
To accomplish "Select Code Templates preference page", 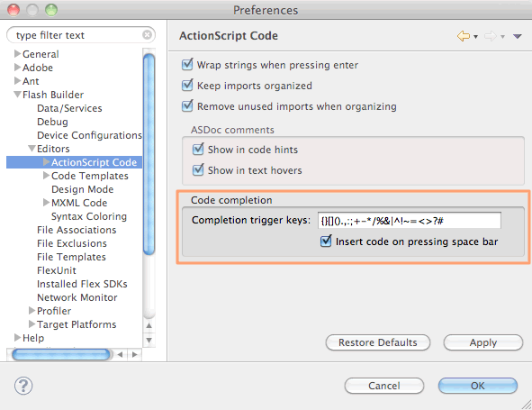I will 90,176.
